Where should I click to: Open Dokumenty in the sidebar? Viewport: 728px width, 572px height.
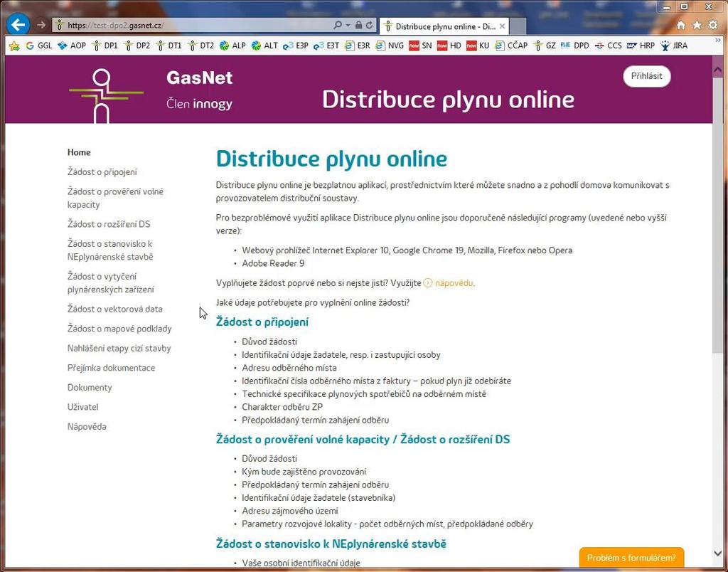pyautogui.click(x=90, y=387)
